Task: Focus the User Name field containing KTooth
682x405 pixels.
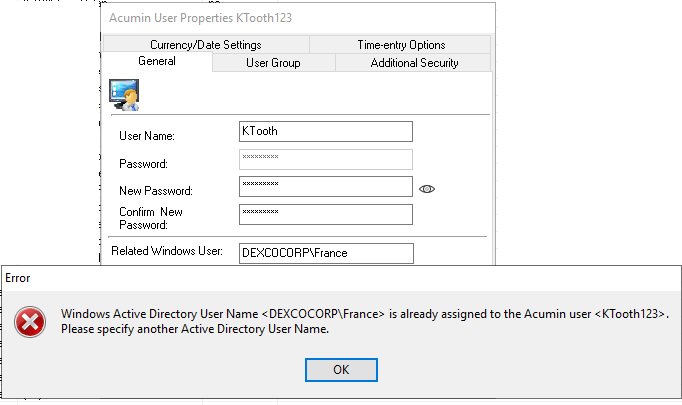Action: pos(326,131)
